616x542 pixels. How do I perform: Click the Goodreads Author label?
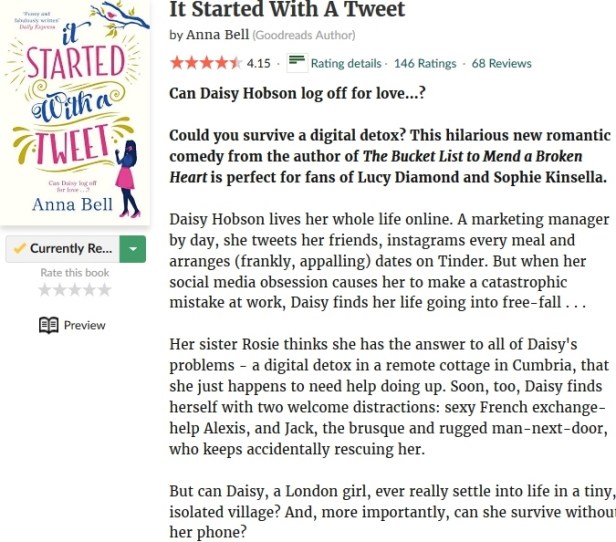tap(304, 35)
